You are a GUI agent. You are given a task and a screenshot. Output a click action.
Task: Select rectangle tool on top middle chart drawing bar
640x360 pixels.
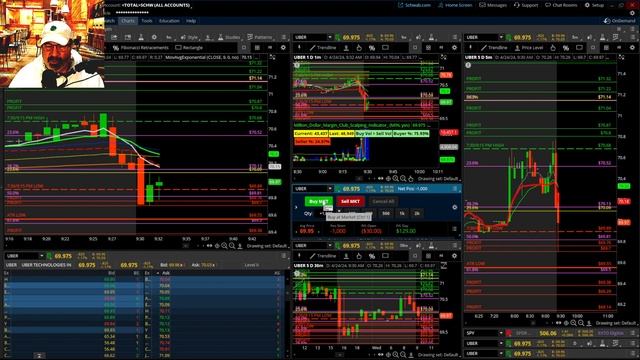coord(385,48)
